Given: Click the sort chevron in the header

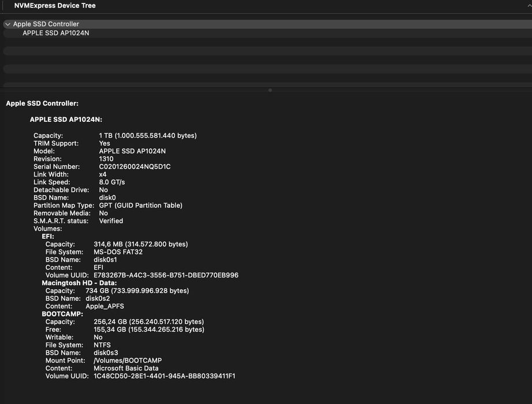Looking at the screenshot, I should 529,5.
